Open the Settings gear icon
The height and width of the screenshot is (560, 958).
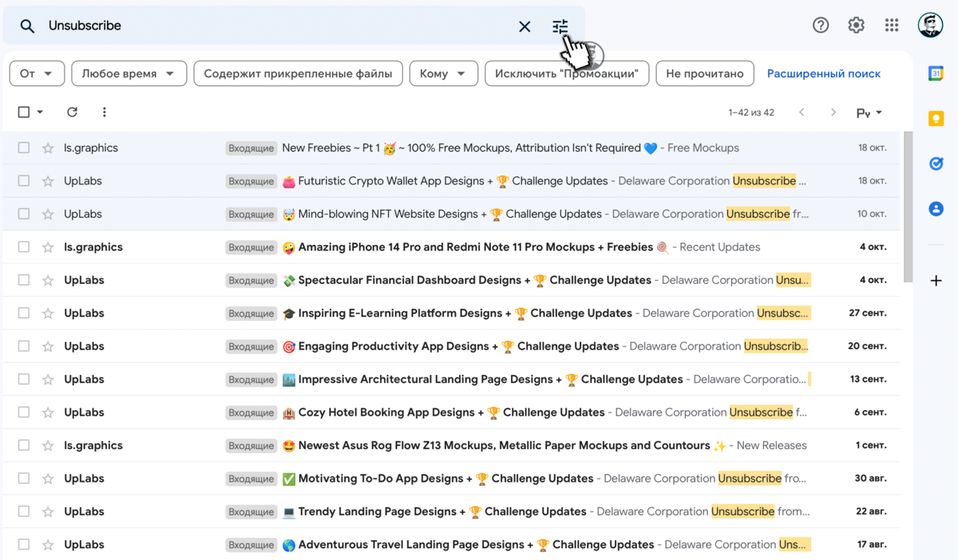857,26
